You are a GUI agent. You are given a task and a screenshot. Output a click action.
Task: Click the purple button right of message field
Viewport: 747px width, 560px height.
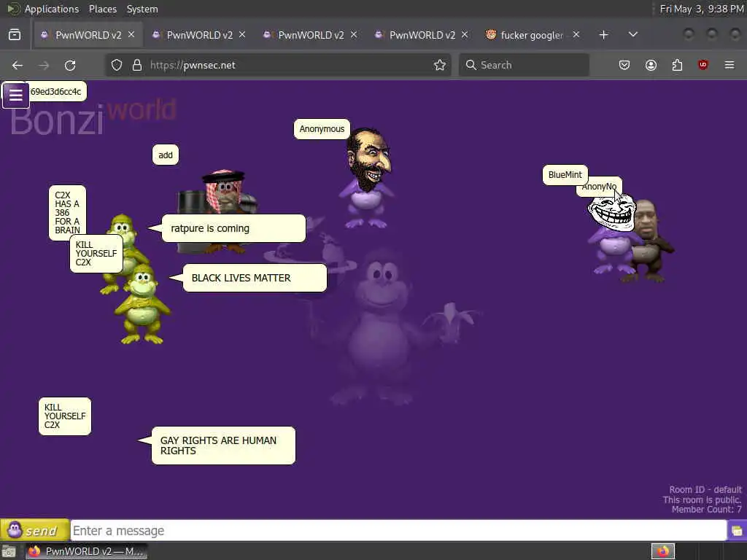(x=737, y=531)
